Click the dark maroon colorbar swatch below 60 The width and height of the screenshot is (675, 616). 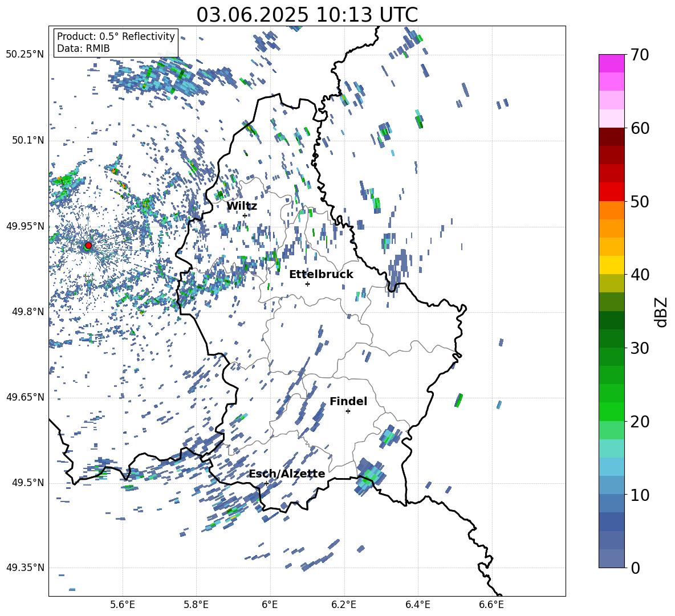click(x=611, y=137)
